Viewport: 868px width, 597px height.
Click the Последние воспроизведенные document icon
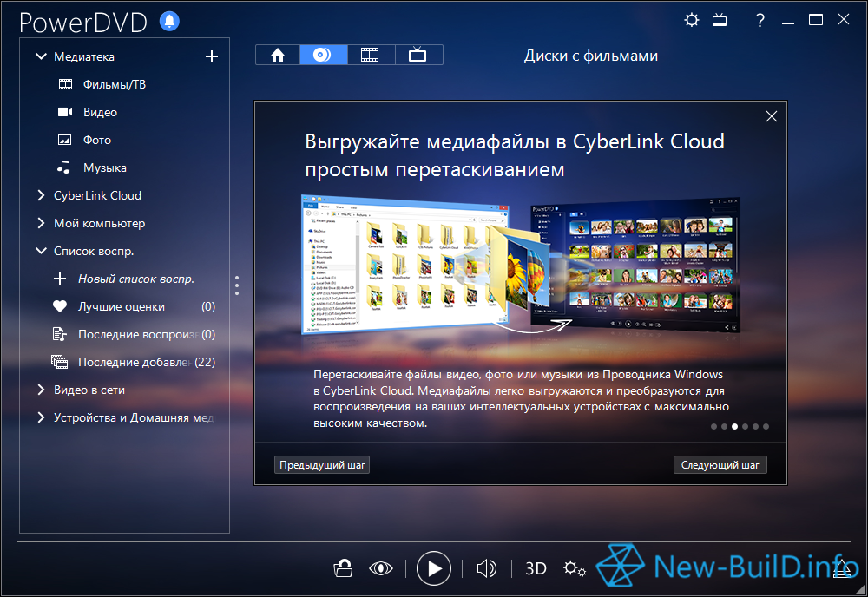[x=59, y=334]
